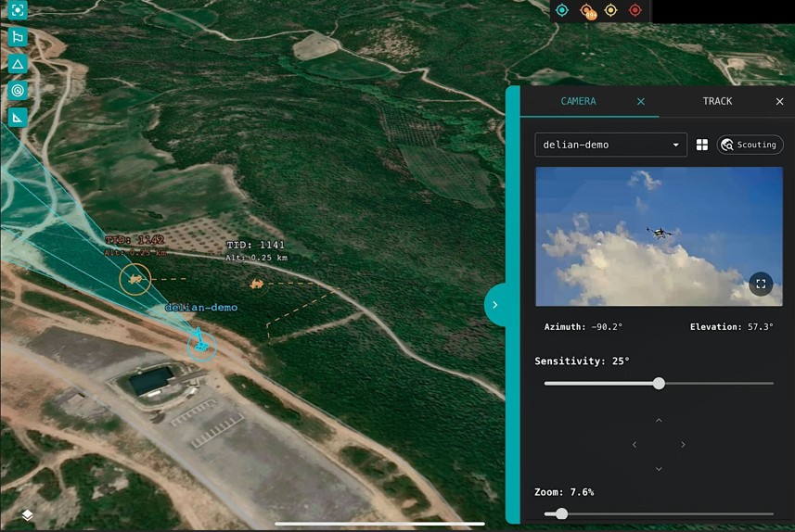The width and height of the screenshot is (795, 532).
Task: Select the flag marker tool
Action: [17, 37]
